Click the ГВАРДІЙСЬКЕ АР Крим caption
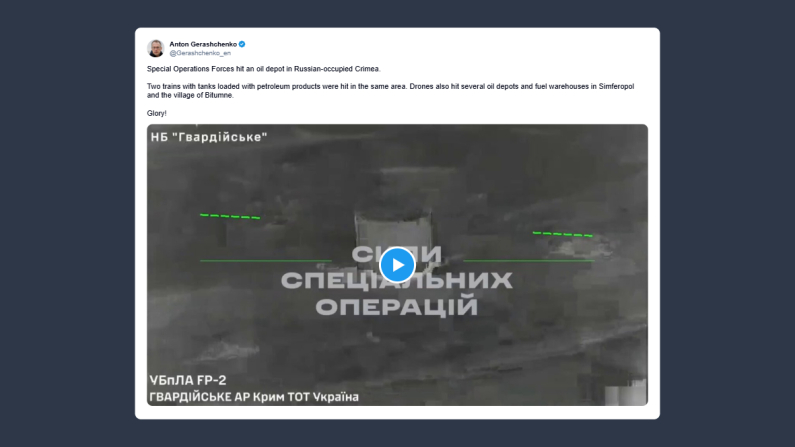The width and height of the screenshot is (795, 447). tap(254, 397)
